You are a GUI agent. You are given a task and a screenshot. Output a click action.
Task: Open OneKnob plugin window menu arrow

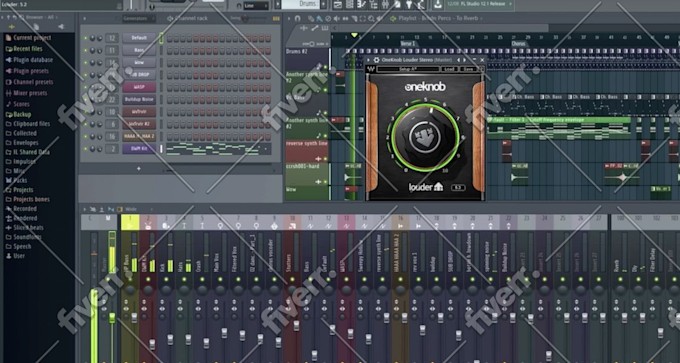point(368,60)
